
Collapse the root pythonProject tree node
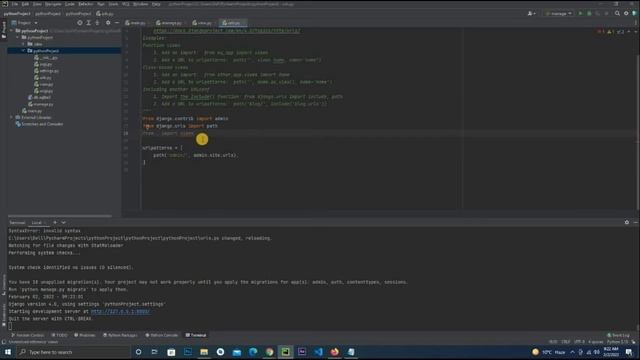[11, 31]
